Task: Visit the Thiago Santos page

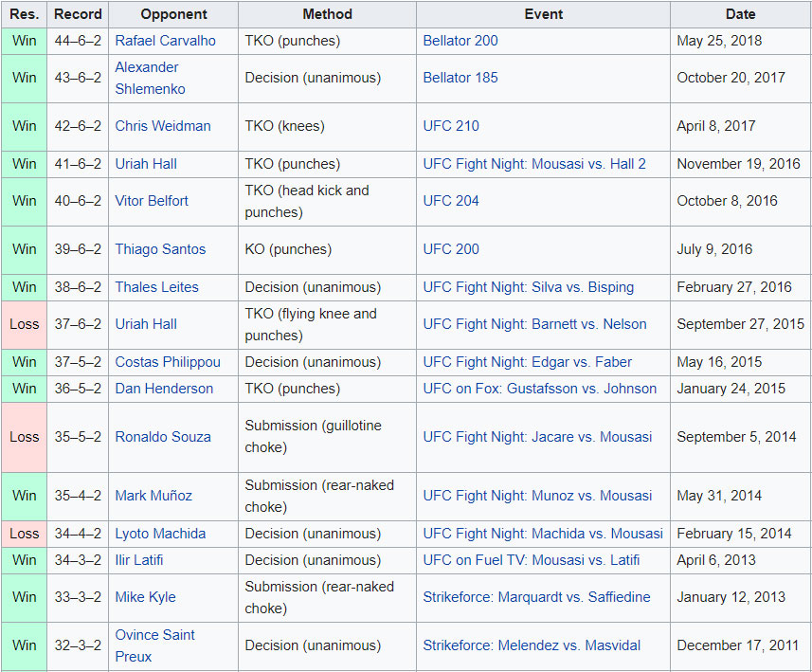Action: 160,249
